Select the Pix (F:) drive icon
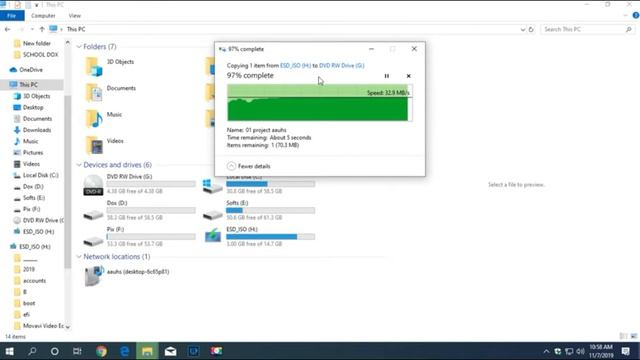Image resolution: width=640 pixels, height=360 pixels. coord(93,241)
